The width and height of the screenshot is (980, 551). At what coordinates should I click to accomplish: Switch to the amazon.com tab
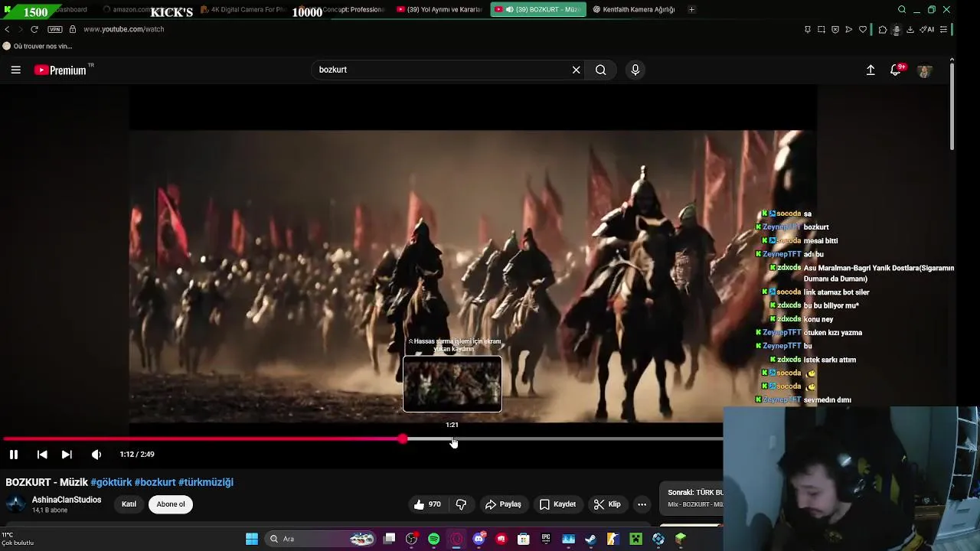[144, 9]
